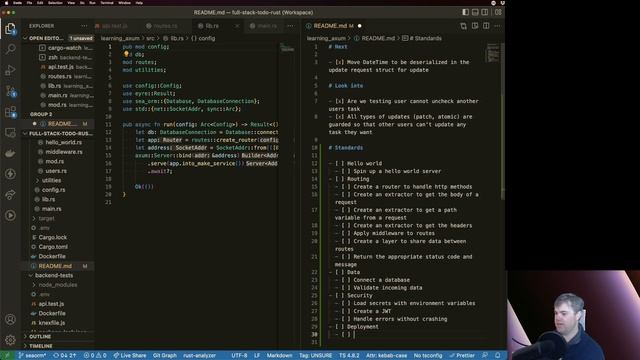Screen dimensions: 640x360
Task: Open Explorer panel more actions ellipsis
Action: coord(84,26)
